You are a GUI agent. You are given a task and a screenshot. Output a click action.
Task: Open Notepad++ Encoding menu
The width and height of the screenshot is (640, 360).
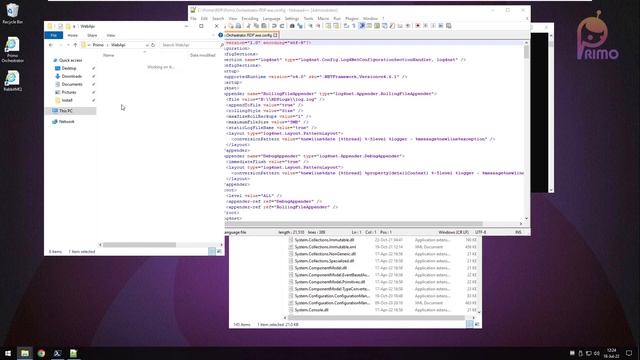[x=250, y=19]
